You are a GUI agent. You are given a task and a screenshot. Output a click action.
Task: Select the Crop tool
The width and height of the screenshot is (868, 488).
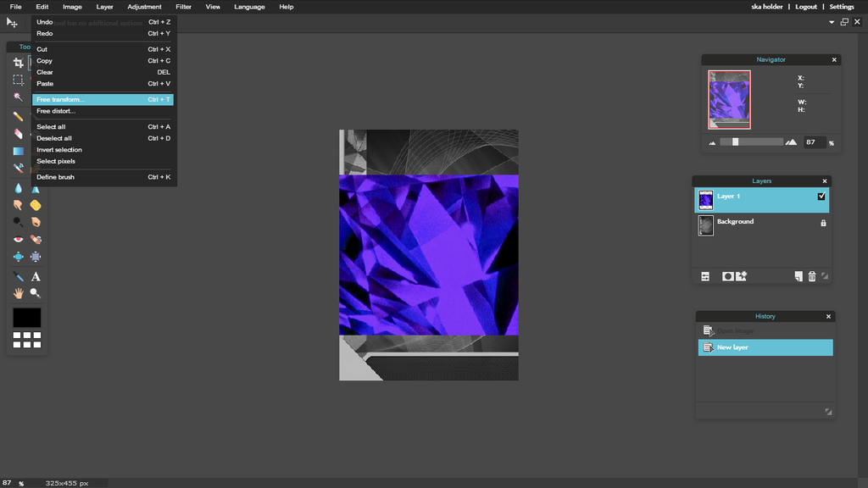click(x=19, y=63)
